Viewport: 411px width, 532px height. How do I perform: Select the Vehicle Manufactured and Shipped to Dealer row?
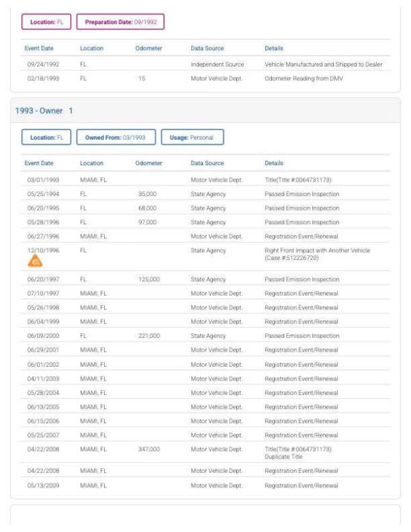pyautogui.click(x=323, y=64)
